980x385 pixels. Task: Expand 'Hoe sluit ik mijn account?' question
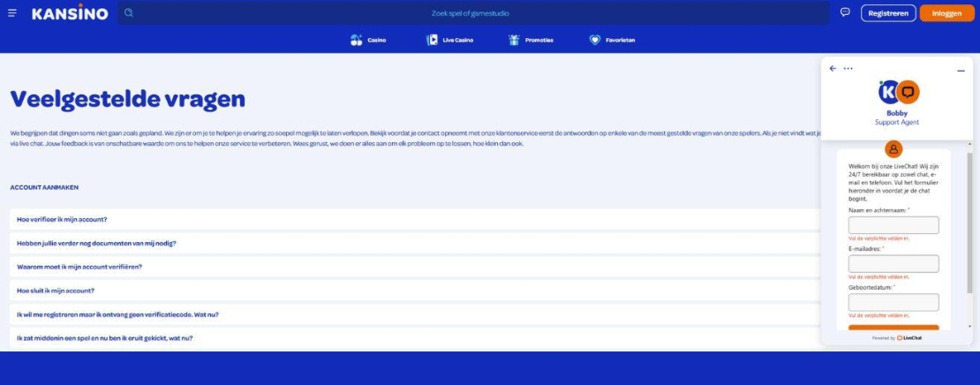[56, 291]
